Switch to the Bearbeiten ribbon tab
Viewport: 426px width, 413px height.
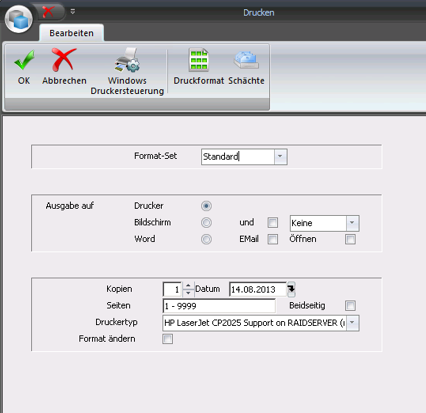click(x=71, y=33)
